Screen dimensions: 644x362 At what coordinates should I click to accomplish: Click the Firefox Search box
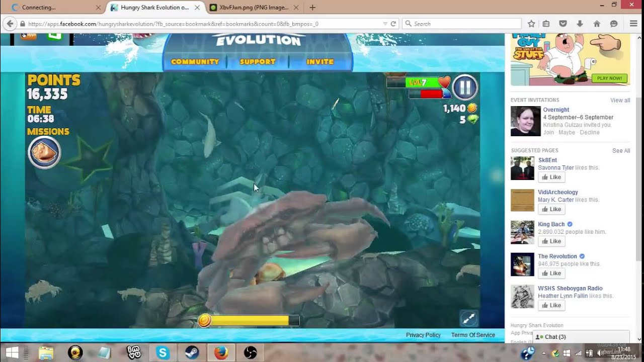pyautogui.click(x=462, y=24)
